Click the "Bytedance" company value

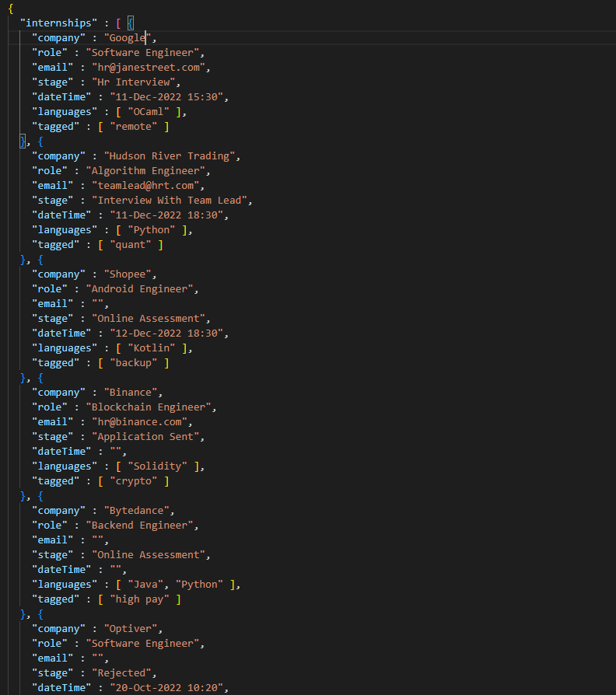click(x=137, y=511)
